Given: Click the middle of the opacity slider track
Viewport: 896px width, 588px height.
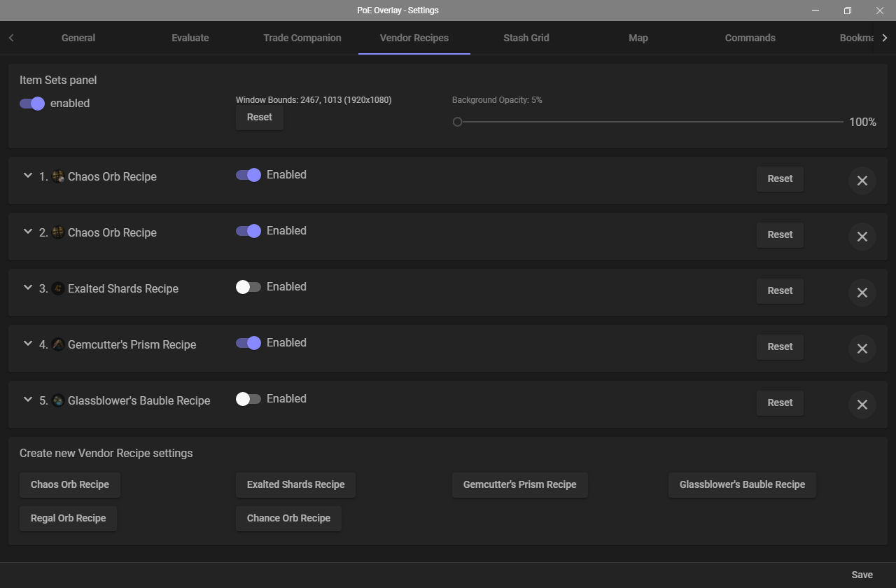Looking at the screenshot, I should pos(650,122).
